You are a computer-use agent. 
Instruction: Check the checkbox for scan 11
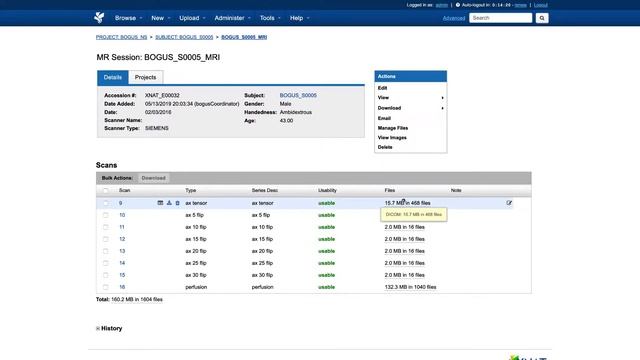[x=106, y=227]
